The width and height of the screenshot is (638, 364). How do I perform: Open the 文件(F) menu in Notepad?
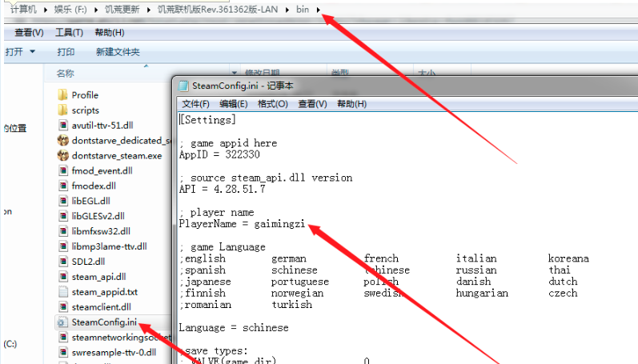[195, 104]
